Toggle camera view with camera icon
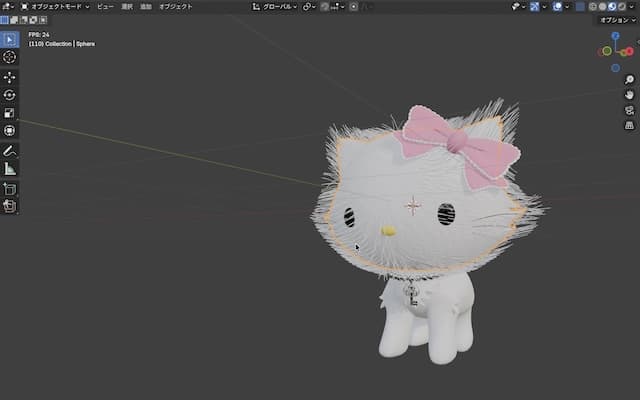The width and height of the screenshot is (640, 400). tap(629, 110)
